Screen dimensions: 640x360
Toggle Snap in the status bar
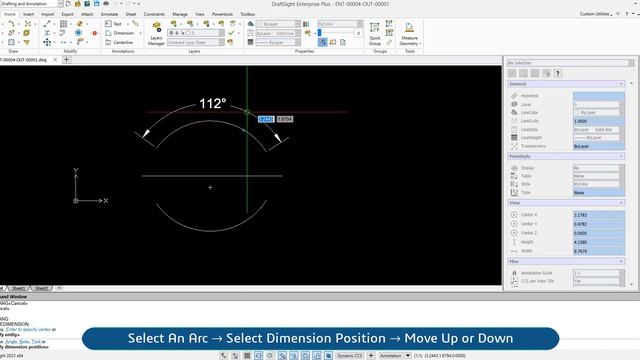pos(236,356)
